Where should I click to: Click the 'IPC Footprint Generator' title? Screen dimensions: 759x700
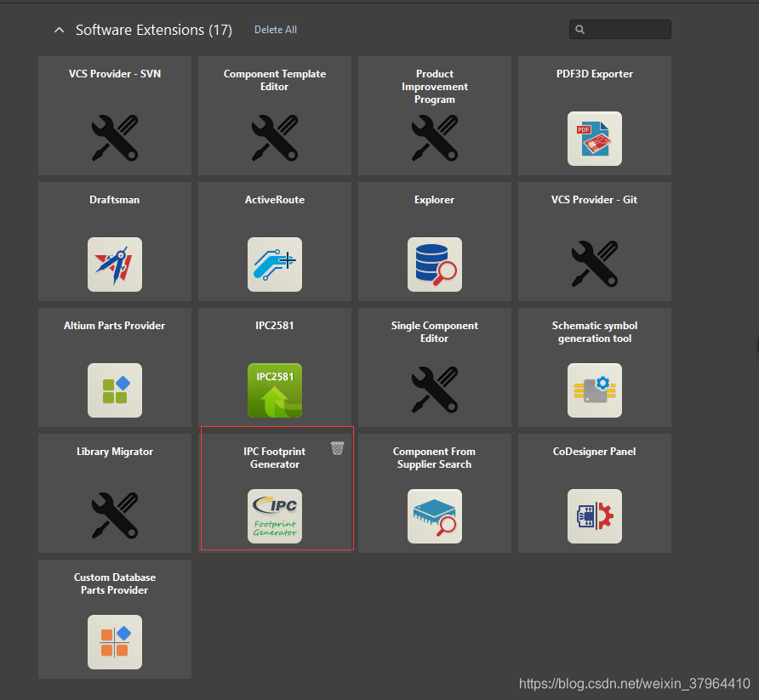coord(275,458)
